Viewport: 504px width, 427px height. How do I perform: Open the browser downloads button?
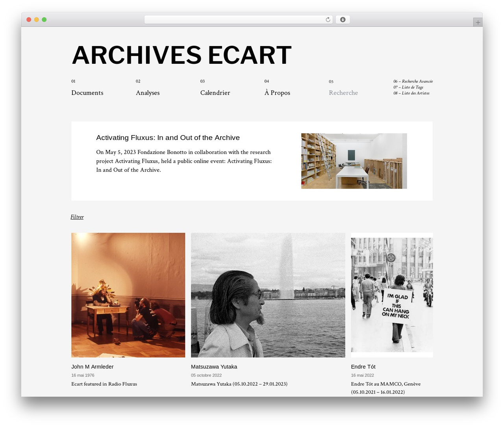[343, 20]
